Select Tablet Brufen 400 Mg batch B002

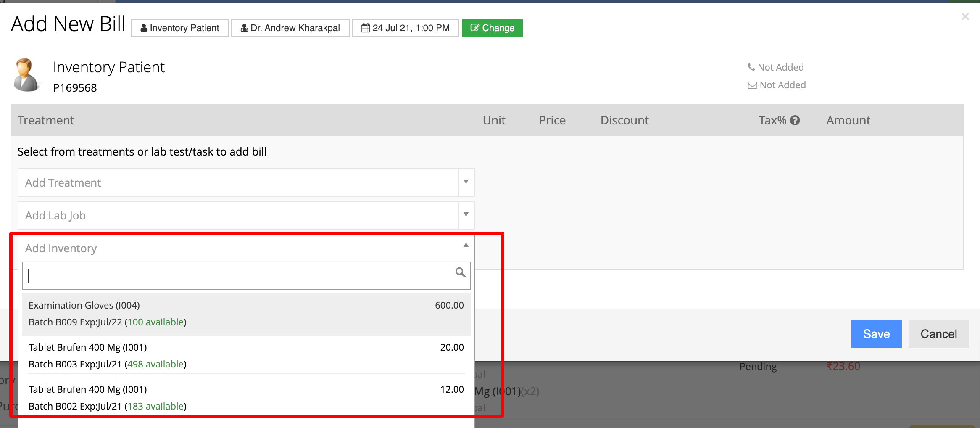246,398
